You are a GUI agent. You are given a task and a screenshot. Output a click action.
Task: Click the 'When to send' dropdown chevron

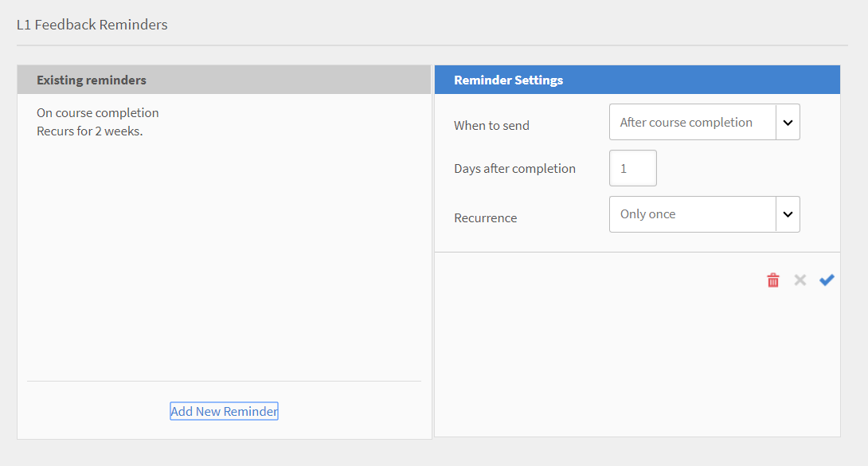[x=788, y=121]
